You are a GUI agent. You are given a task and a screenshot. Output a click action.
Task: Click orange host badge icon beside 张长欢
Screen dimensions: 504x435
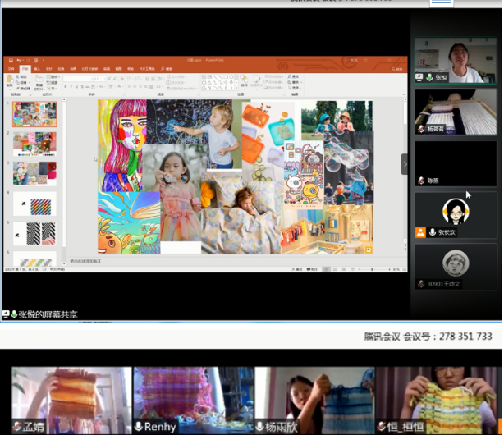421,232
